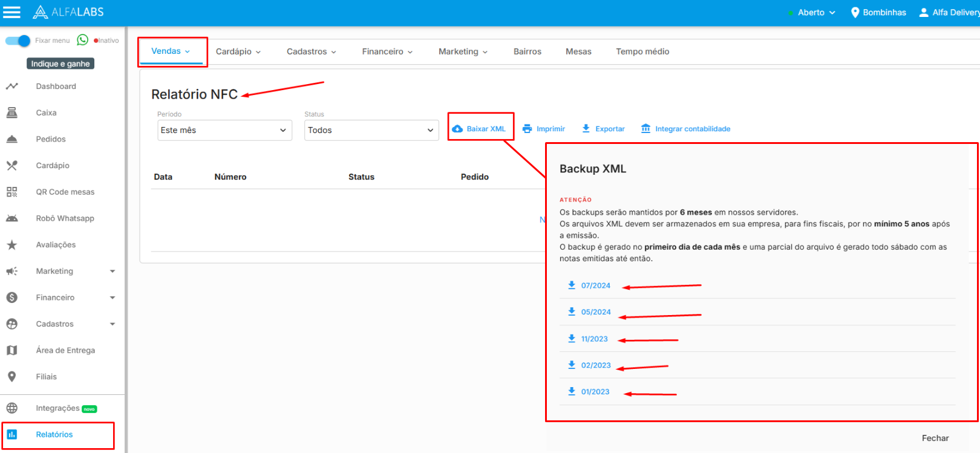Click the WhatsApp status icon
The image size is (980, 453).
(83, 40)
